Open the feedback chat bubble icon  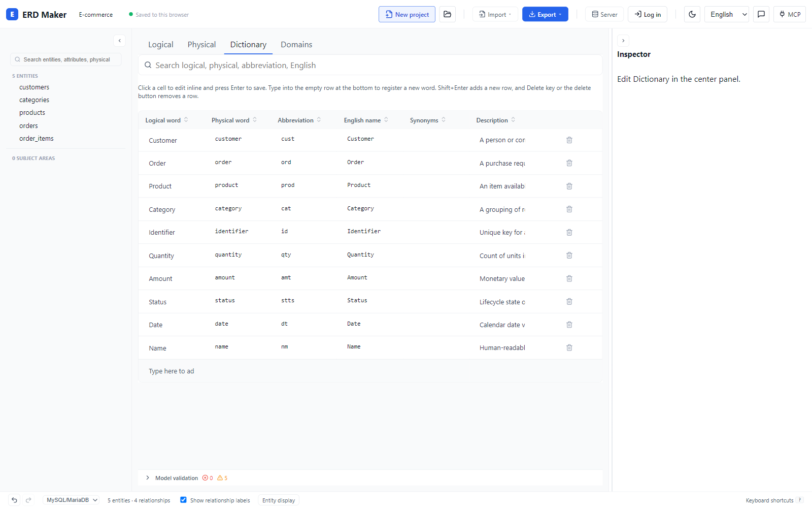tap(761, 14)
